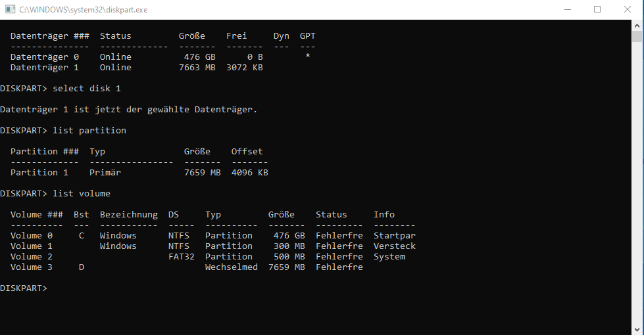Click 'Versteck' info of Volume 1

pos(394,246)
